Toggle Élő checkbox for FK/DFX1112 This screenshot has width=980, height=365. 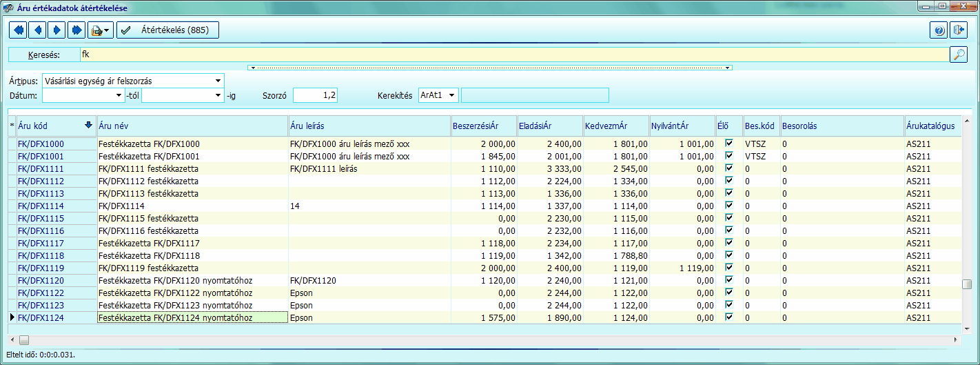[x=729, y=181]
